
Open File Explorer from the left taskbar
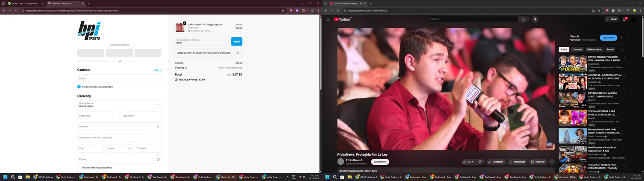coord(27,177)
